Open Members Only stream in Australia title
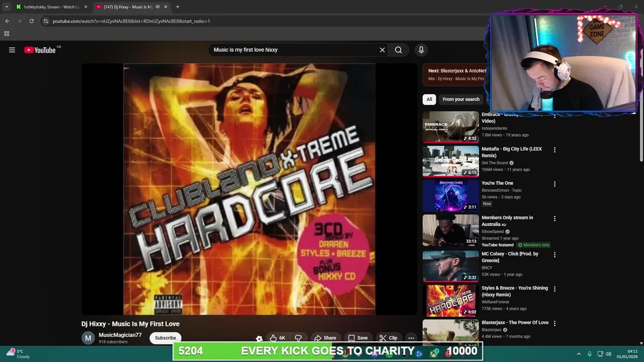 pyautogui.click(x=507, y=221)
